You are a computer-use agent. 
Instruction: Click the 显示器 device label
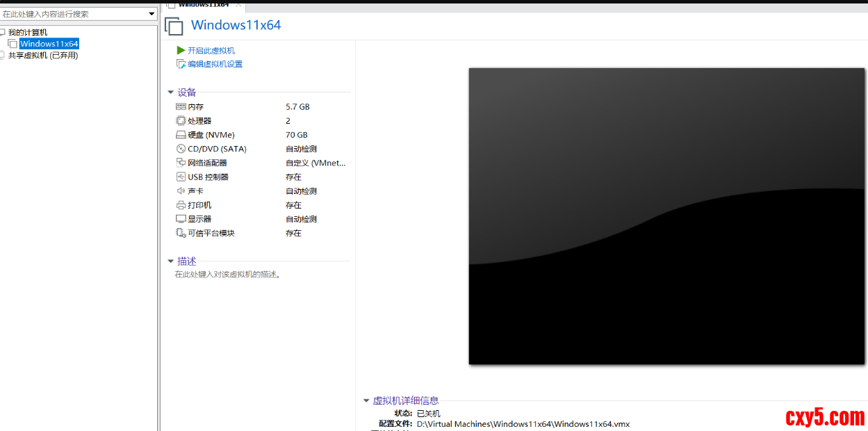click(x=199, y=219)
